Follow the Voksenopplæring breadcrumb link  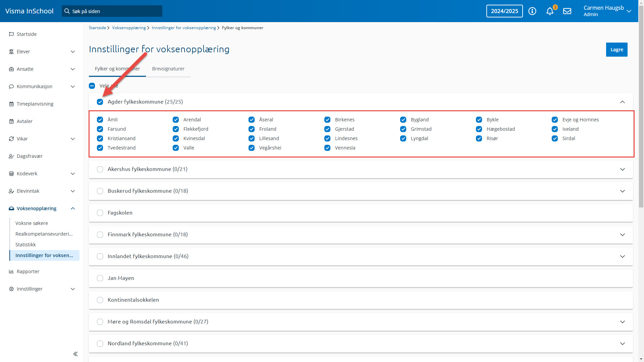pos(129,28)
